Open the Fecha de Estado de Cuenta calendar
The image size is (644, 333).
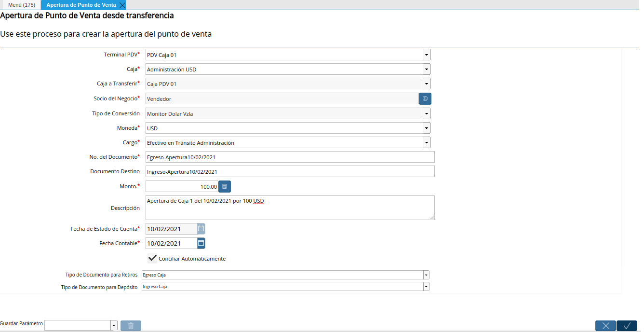(201, 229)
